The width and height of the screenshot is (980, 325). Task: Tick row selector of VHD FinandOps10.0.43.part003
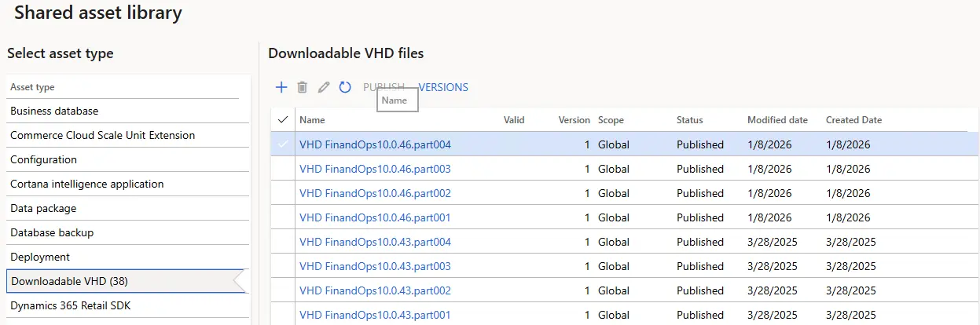coord(283,266)
